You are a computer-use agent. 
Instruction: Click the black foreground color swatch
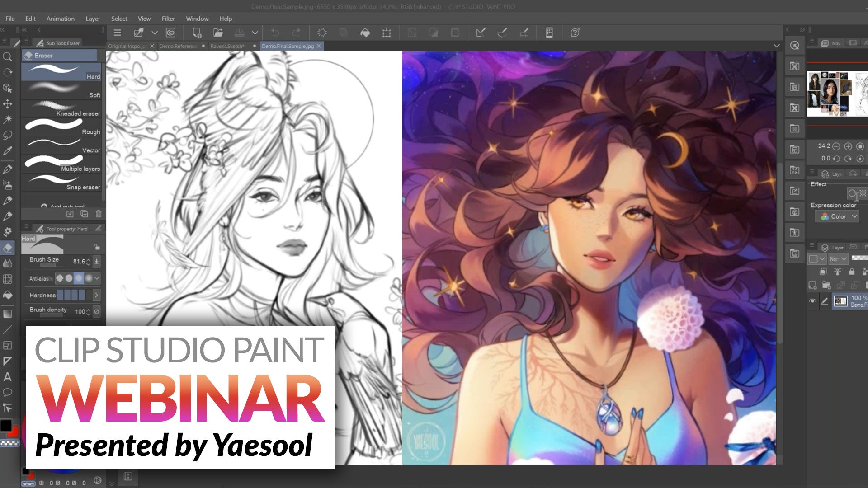(6, 425)
